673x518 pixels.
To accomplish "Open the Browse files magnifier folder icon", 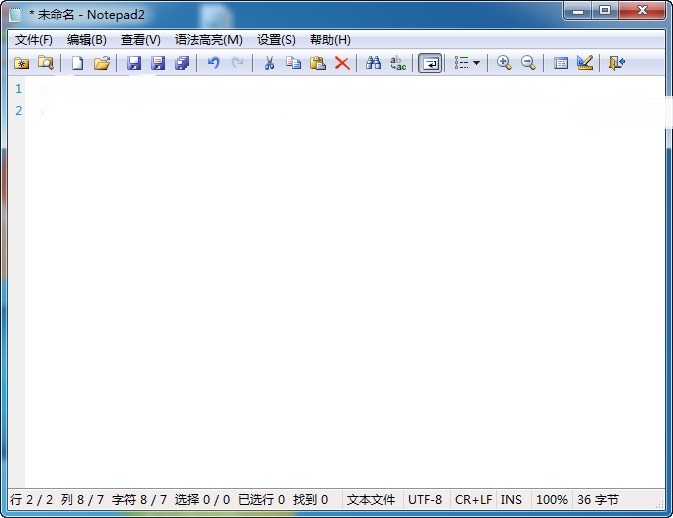I will 45,63.
